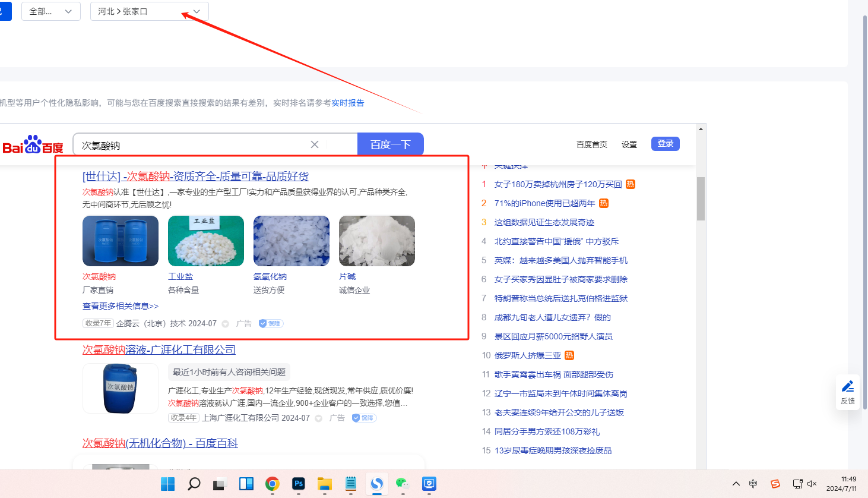Click 最近1小时前有人咨询相关问题 tag
This screenshot has height=498, width=868.
click(229, 372)
